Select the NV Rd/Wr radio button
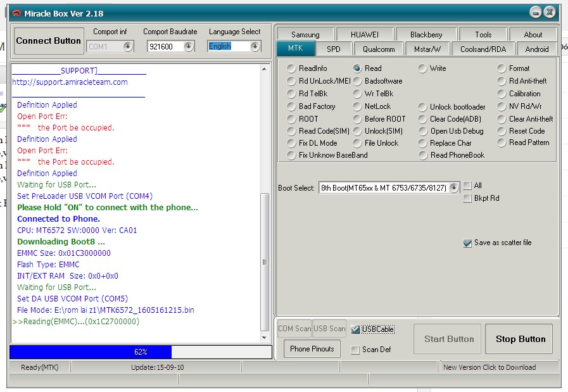 502,106
